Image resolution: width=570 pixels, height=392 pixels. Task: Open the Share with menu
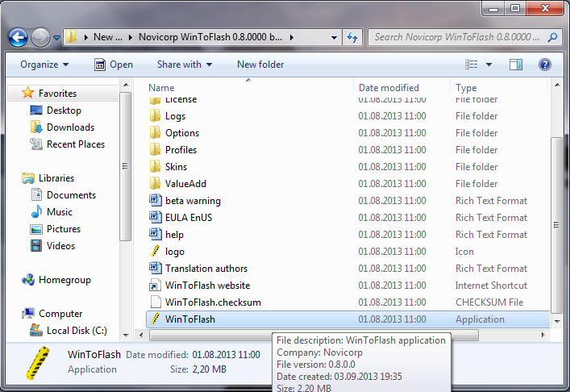point(185,65)
